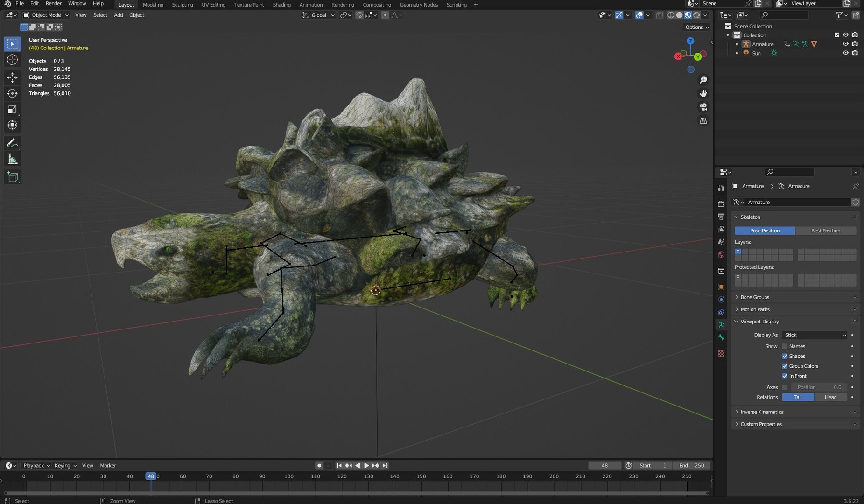Select rendered viewport shading mode
The image size is (864, 504).
696,15
